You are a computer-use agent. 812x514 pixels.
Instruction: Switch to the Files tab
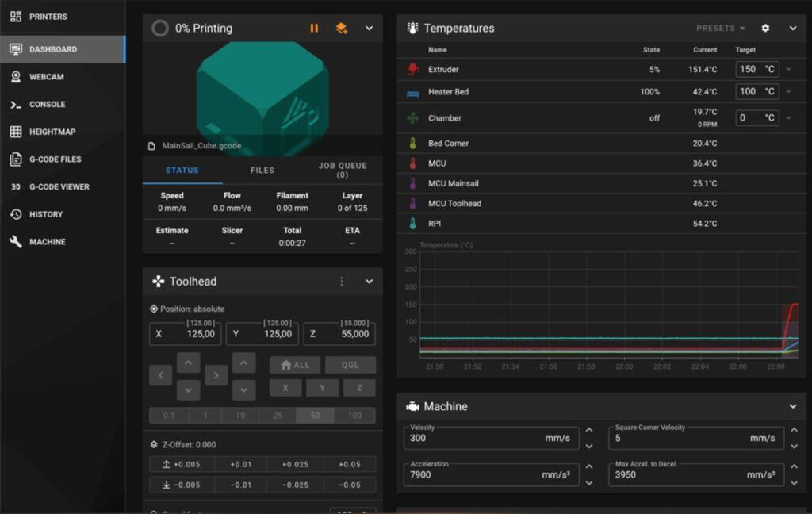(262, 170)
